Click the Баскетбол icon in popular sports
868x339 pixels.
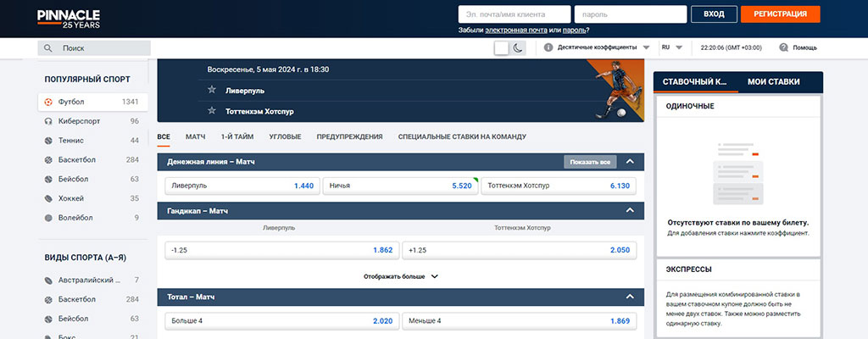(48, 160)
